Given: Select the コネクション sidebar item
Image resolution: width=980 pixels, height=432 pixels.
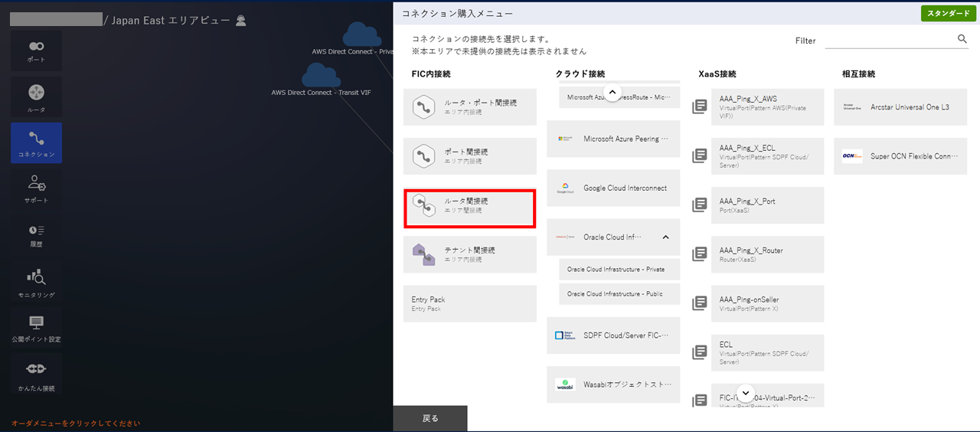Looking at the screenshot, I should point(36,143).
